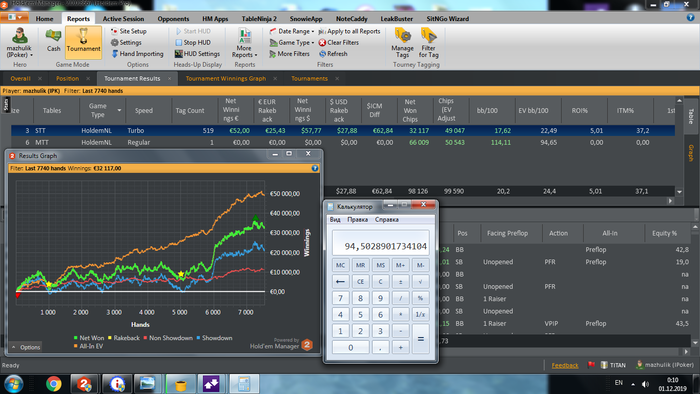Expand Options in the Results Graph
This screenshot has width=700, height=394.
[x=26, y=347]
